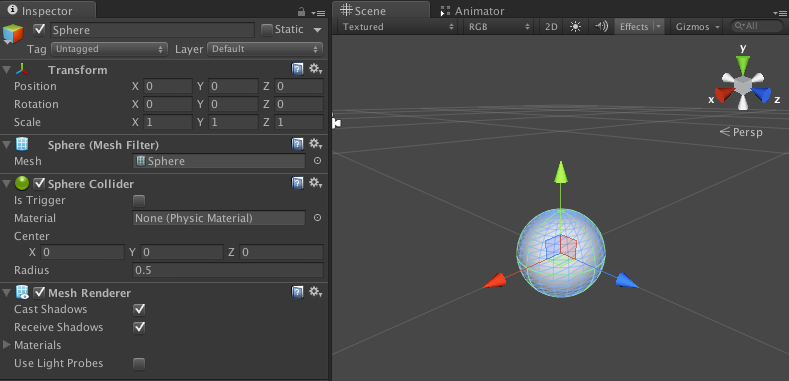Viewport: 789px width, 381px height.
Task: Click the Mesh Filter grid icon
Action: (x=22, y=144)
